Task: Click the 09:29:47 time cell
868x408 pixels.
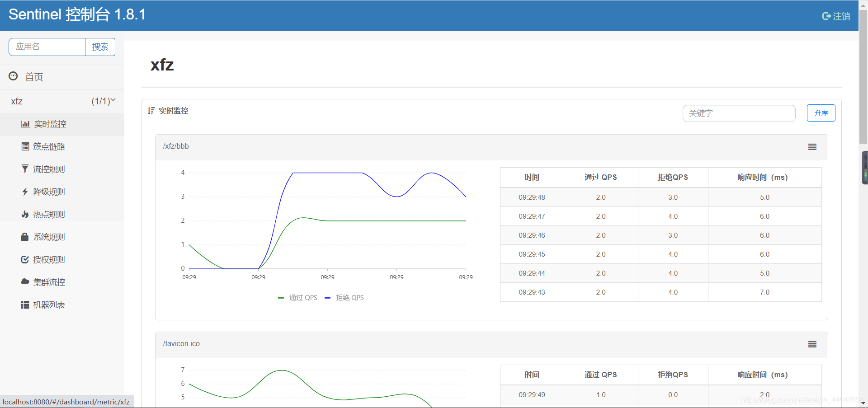Action: 532,216
